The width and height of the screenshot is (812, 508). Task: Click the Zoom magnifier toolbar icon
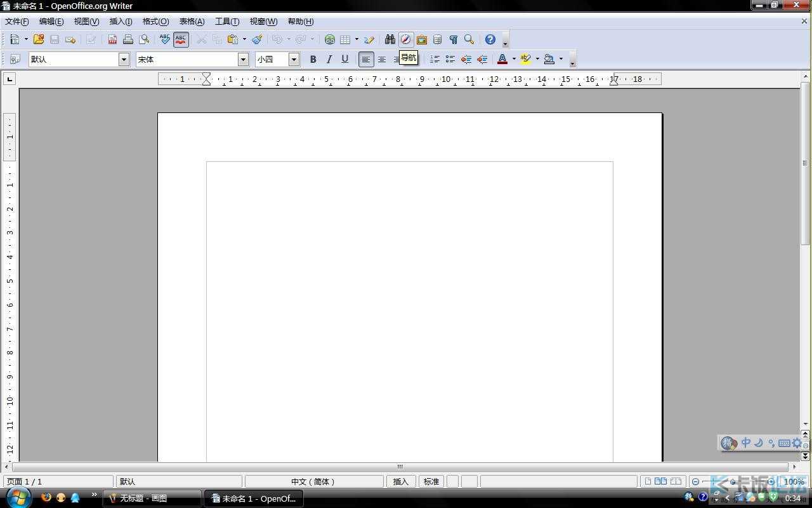469,39
